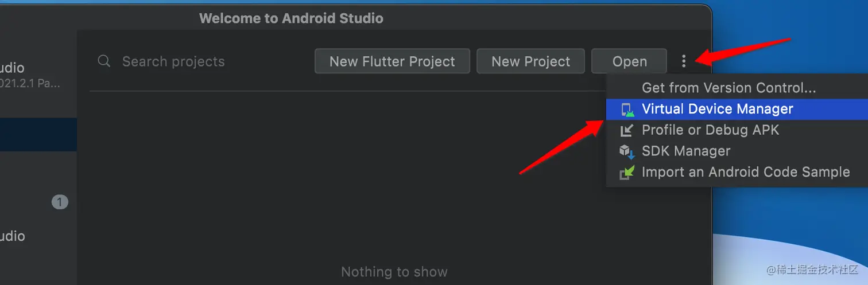This screenshot has width=868, height=285.
Task: Open SDK Manager from the menu
Action: click(686, 151)
